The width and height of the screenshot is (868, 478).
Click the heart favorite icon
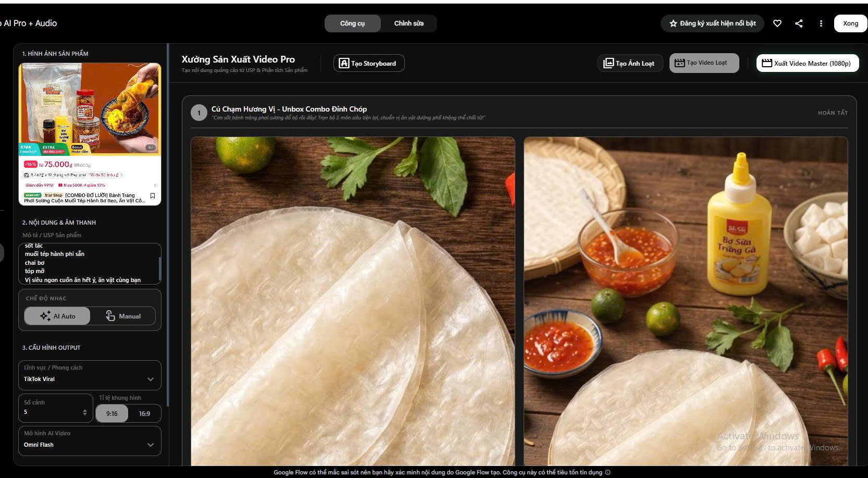click(777, 23)
